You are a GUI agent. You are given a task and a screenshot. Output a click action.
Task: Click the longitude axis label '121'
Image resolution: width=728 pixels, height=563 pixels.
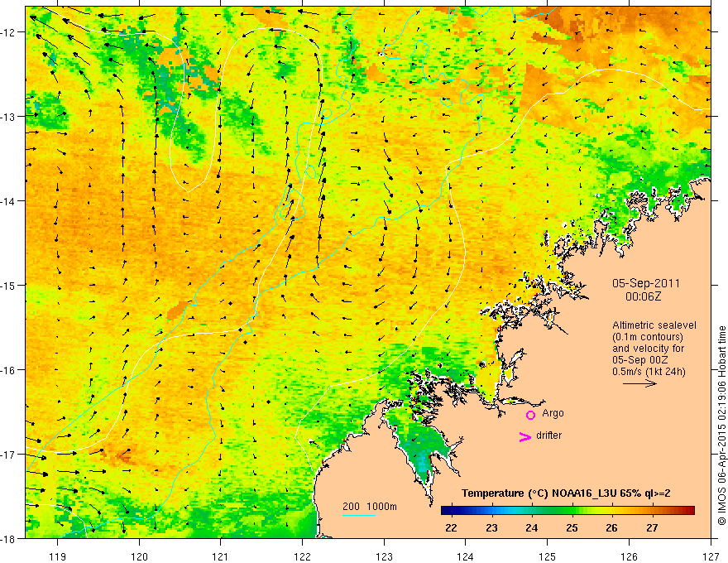221,556
